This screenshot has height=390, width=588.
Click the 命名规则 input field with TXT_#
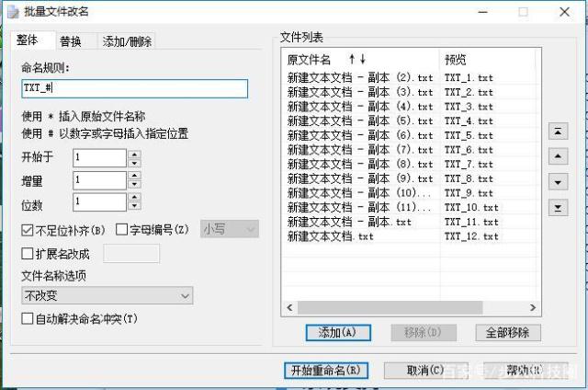[135, 88]
